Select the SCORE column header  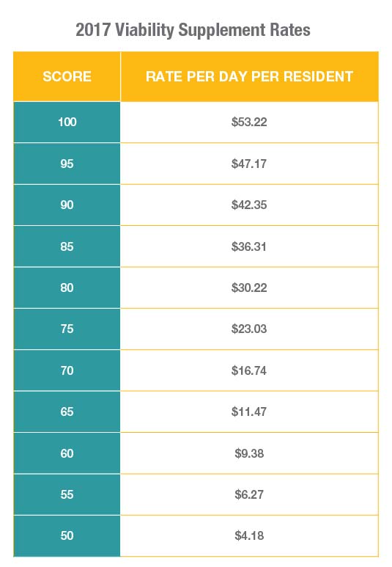tap(67, 76)
